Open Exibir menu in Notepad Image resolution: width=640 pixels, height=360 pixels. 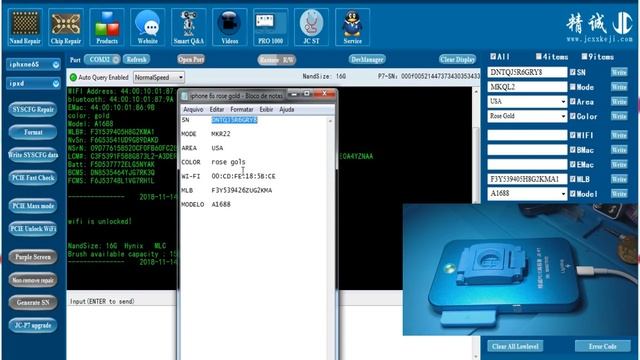pyautogui.click(x=266, y=109)
